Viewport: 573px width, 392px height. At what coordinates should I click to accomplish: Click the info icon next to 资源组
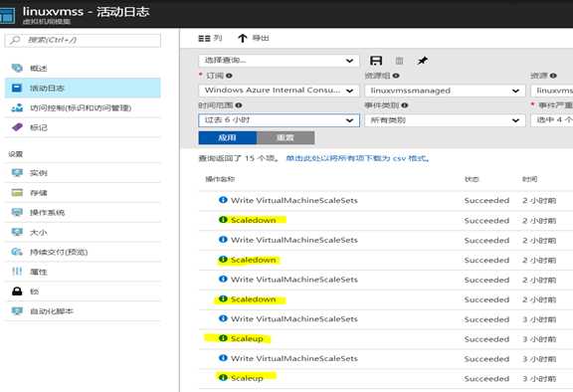click(x=396, y=76)
